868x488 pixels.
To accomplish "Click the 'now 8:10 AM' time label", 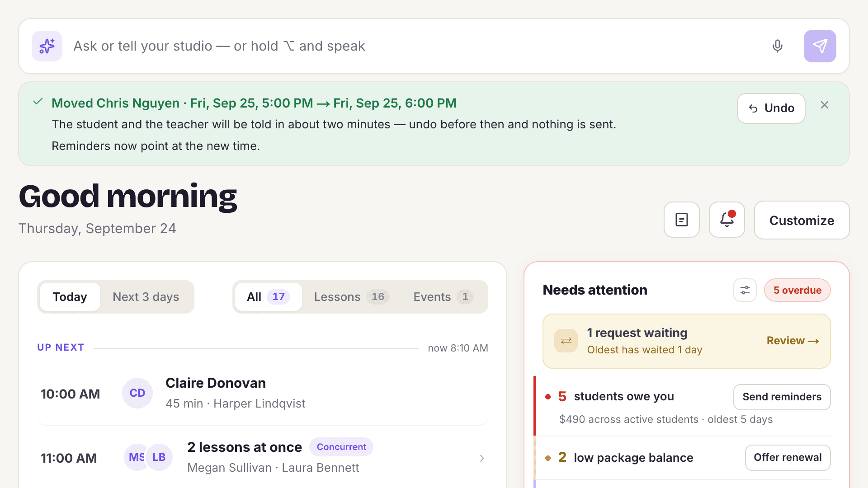I will click(x=458, y=348).
